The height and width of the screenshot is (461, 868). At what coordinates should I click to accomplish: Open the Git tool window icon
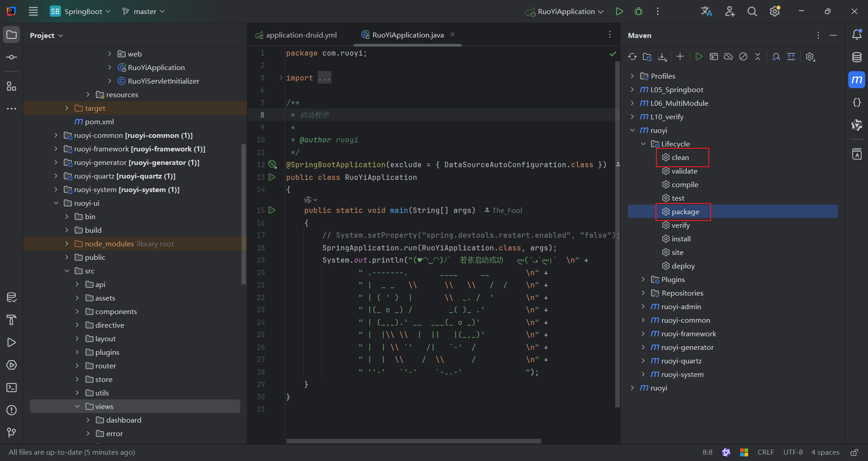12,433
